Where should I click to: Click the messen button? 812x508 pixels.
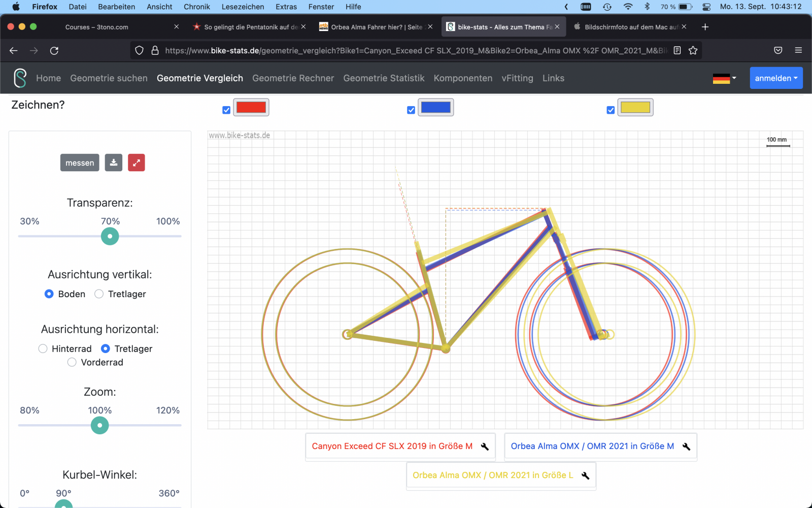point(80,163)
